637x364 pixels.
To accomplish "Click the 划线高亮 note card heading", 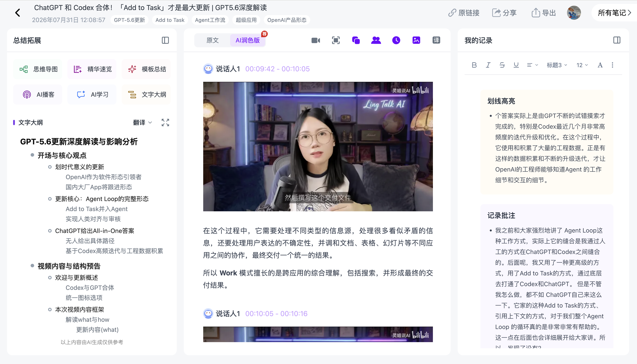I will [501, 101].
